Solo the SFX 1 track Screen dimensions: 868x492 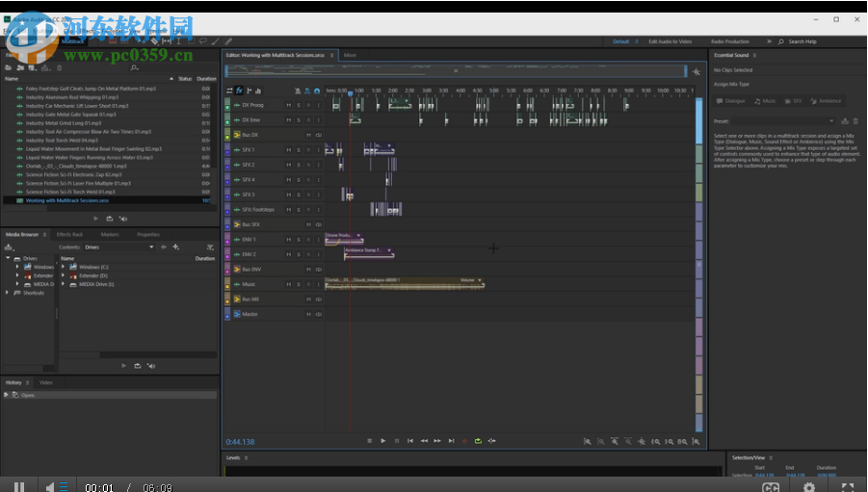(x=298, y=150)
